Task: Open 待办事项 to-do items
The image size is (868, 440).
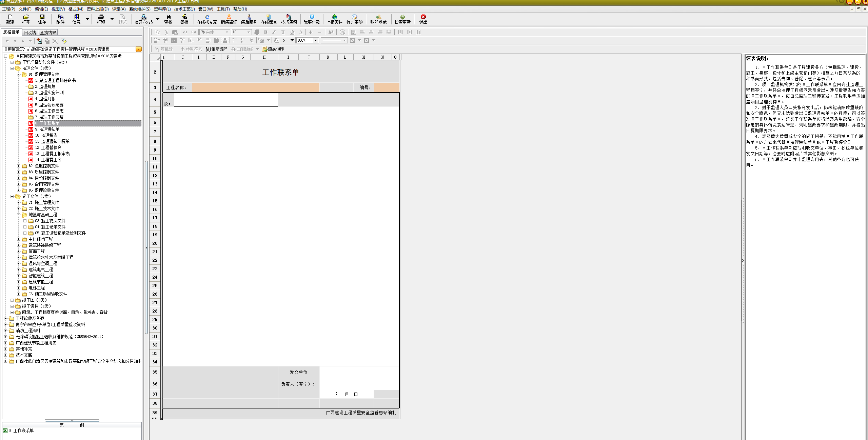Action: (x=354, y=19)
